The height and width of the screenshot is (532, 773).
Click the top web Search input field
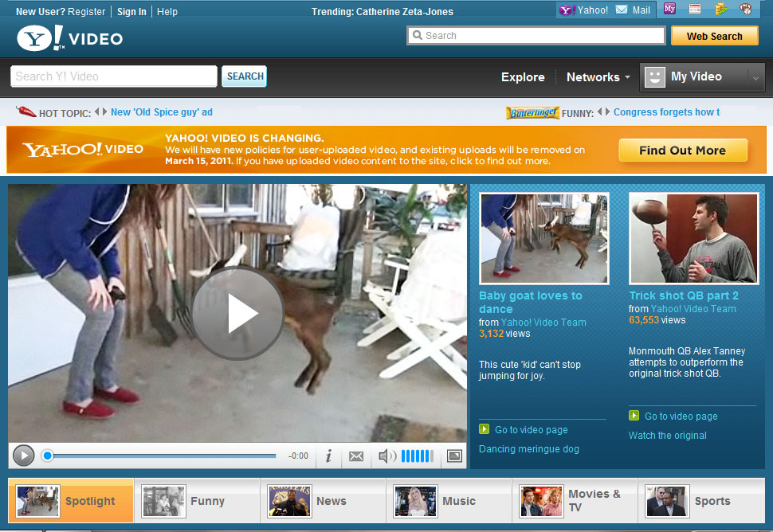coord(536,36)
